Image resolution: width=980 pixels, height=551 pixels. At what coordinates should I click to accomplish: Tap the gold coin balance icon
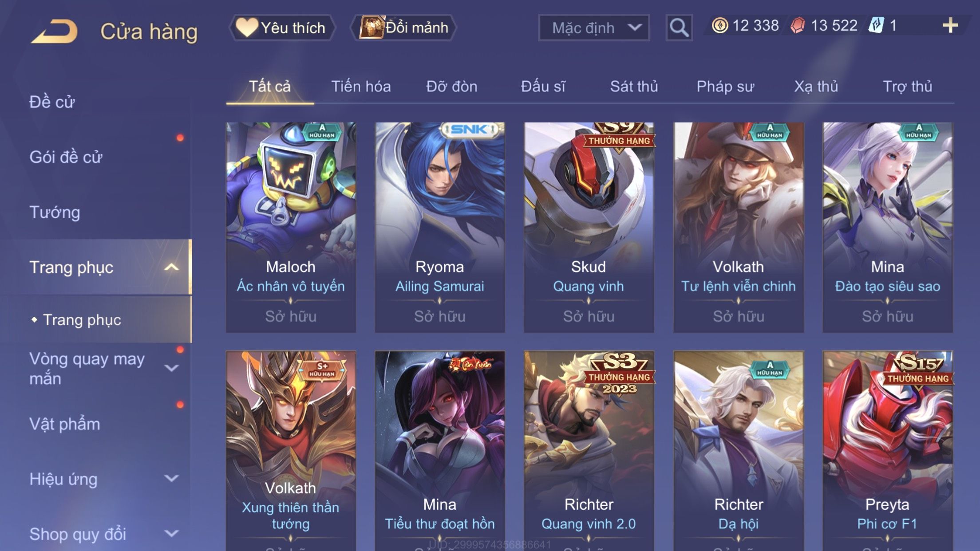click(719, 25)
